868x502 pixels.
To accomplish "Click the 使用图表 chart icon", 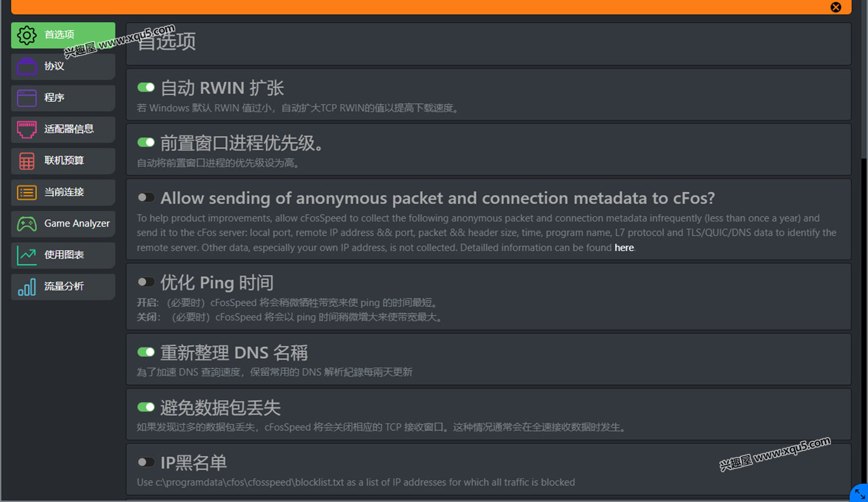I will point(27,255).
